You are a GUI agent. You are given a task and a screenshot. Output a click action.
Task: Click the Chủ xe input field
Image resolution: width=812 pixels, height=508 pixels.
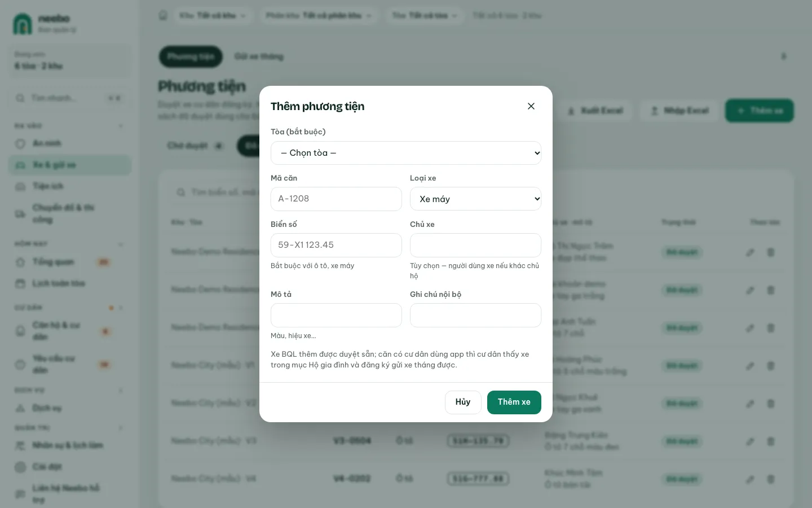[x=475, y=245]
